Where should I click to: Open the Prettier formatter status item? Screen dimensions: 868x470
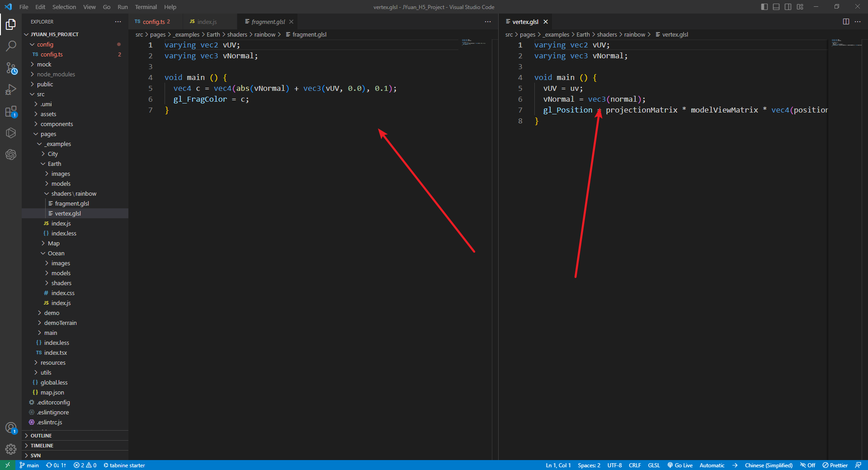835,465
